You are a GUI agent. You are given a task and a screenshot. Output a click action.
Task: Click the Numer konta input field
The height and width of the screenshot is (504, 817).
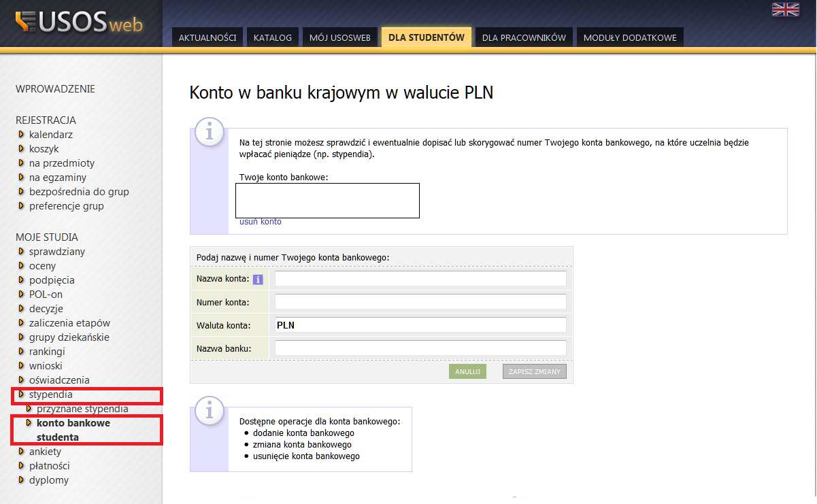point(420,302)
